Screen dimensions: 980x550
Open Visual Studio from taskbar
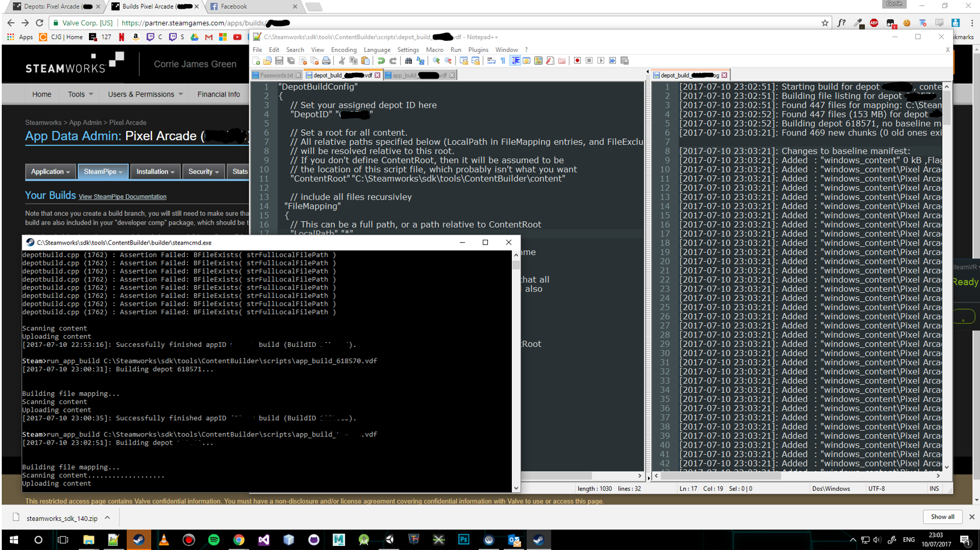[263, 540]
